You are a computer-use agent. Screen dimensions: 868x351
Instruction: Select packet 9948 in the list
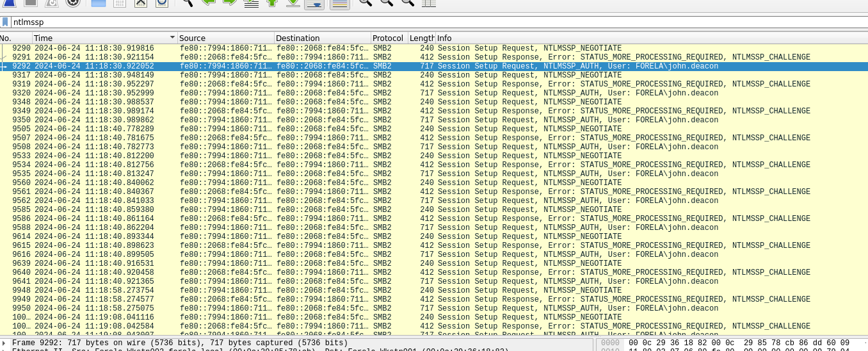click(x=434, y=290)
